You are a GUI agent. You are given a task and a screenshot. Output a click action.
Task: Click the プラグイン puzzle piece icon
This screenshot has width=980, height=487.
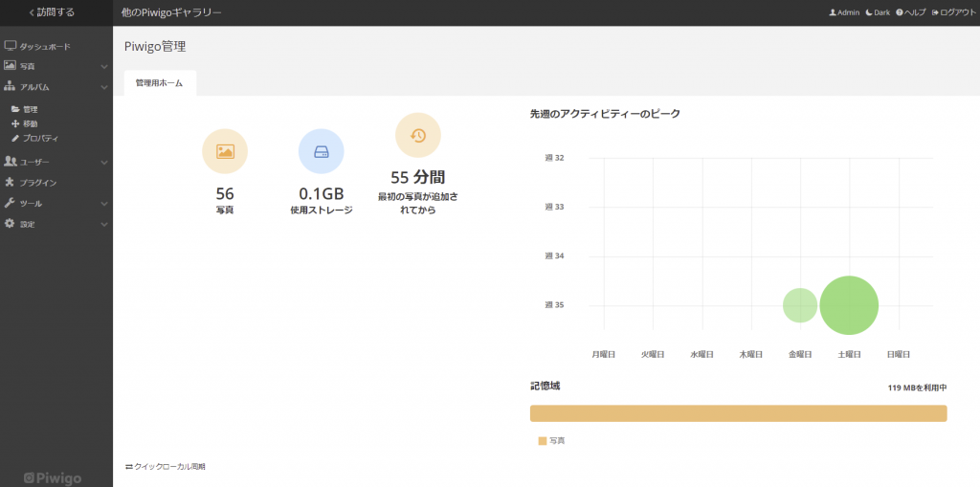(x=10, y=183)
